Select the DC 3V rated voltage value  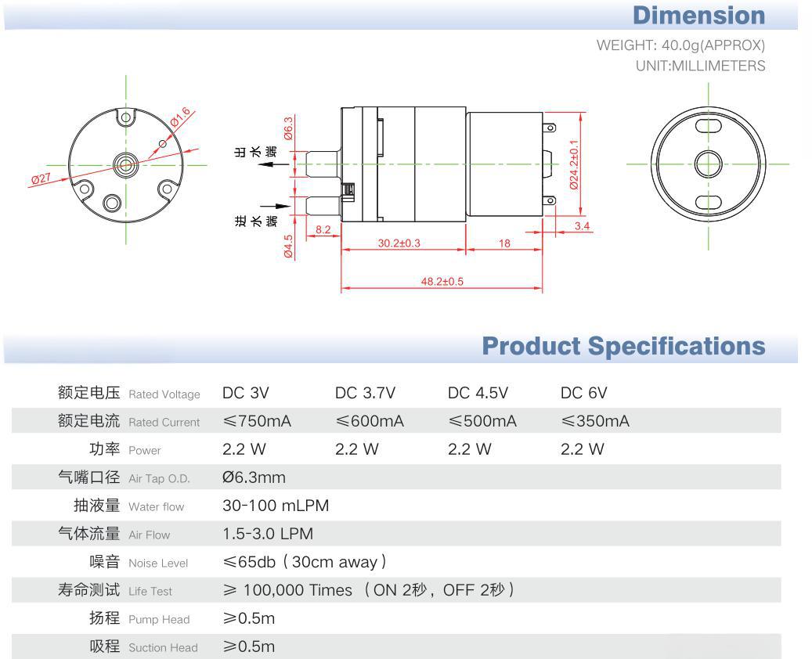coord(246,393)
